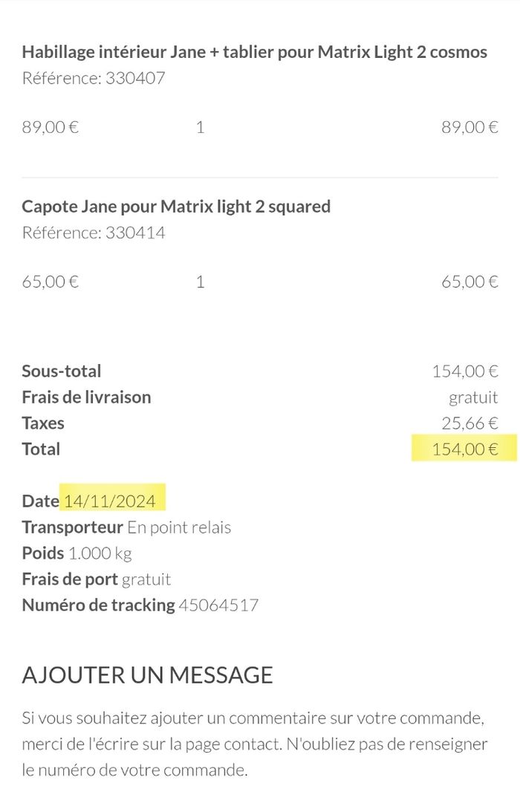Select the quantity of the Habillage intérieur item

(x=200, y=127)
